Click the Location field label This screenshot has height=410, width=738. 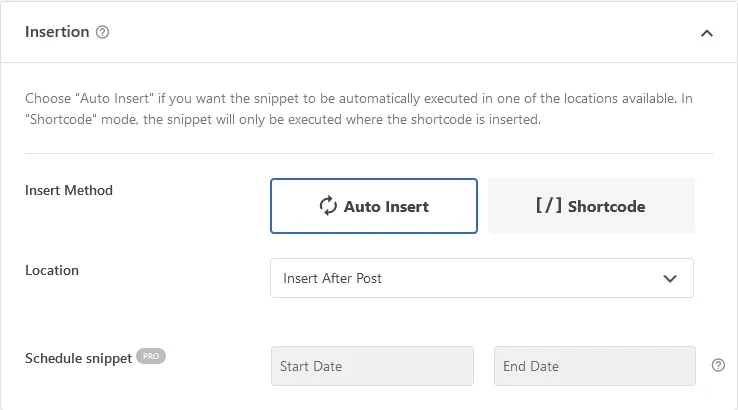[x=52, y=270]
